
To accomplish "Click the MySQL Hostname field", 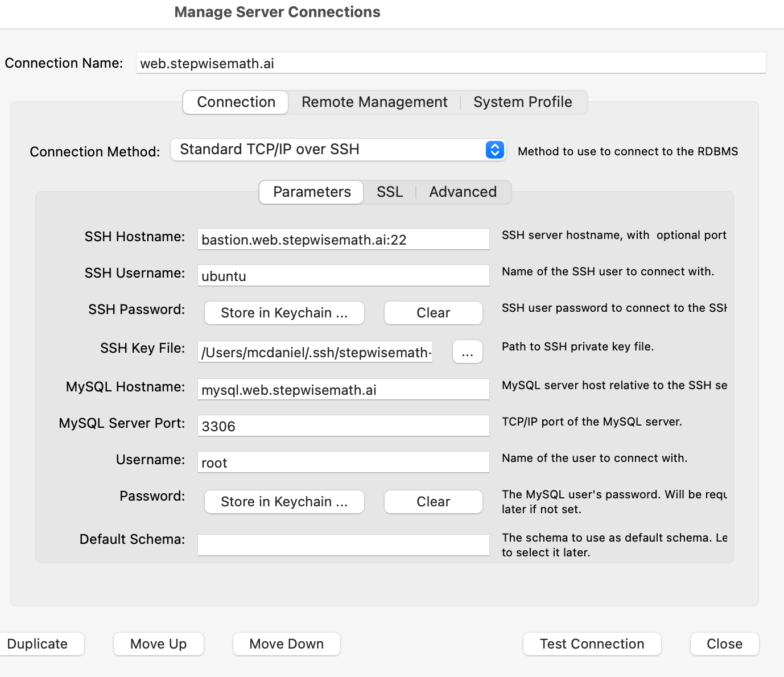I will [x=344, y=390].
